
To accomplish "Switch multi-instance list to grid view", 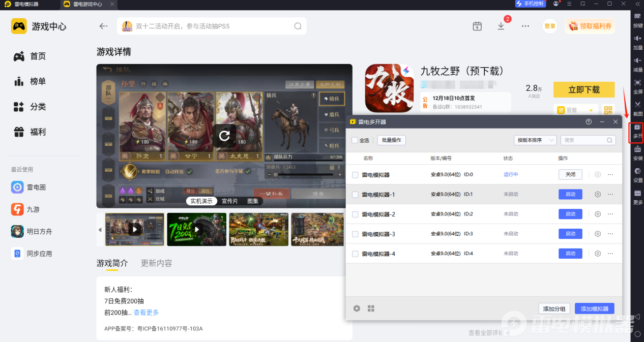I will tap(371, 308).
